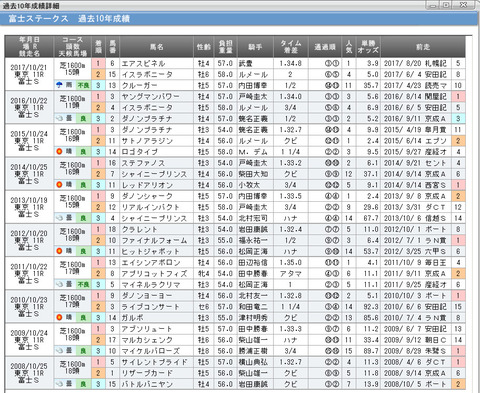Click the cloudy weather icon for 2013/10/19

59,218
